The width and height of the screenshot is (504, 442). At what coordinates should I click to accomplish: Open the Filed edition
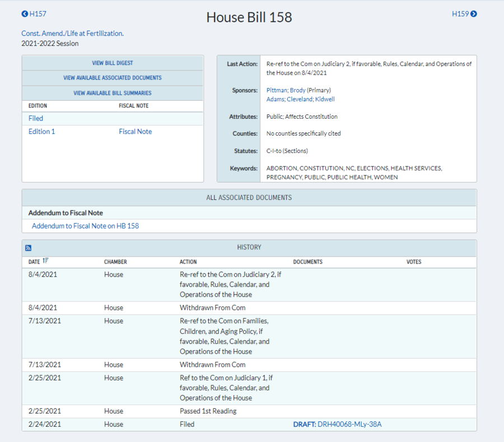tap(36, 118)
